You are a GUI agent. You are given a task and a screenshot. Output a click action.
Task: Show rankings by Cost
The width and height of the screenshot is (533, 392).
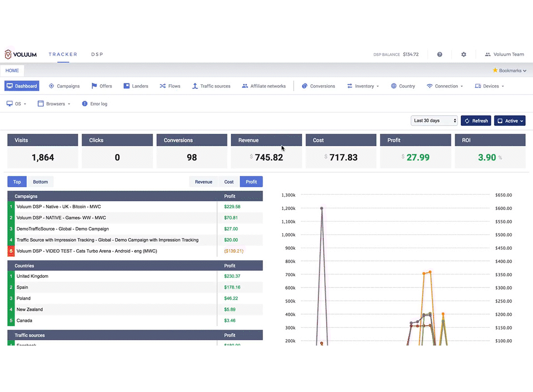tap(229, 182)
